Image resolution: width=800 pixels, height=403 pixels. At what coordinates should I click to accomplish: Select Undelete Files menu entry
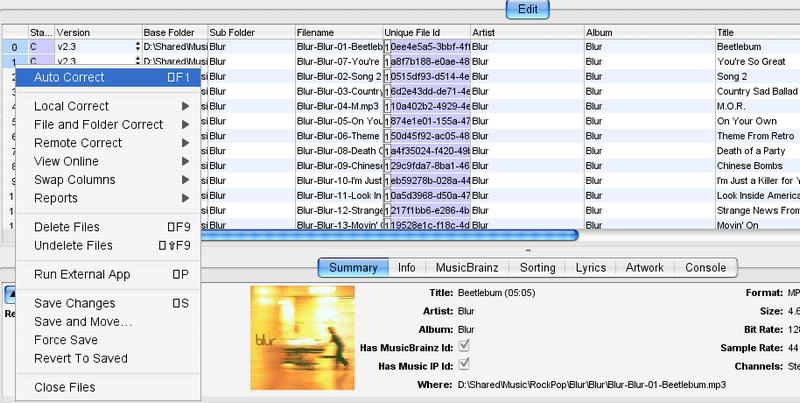tap(108, 245)
